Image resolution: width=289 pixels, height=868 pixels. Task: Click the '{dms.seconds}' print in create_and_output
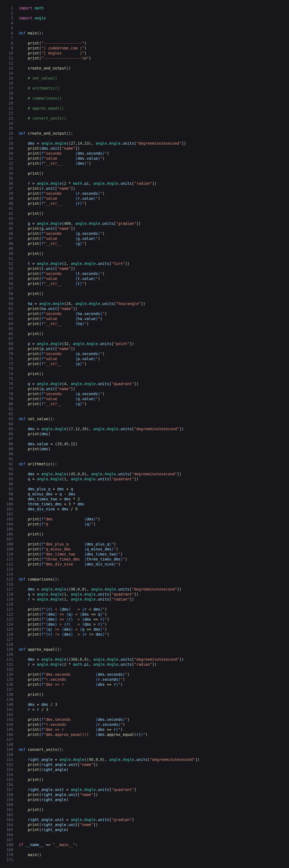point(68,153)
